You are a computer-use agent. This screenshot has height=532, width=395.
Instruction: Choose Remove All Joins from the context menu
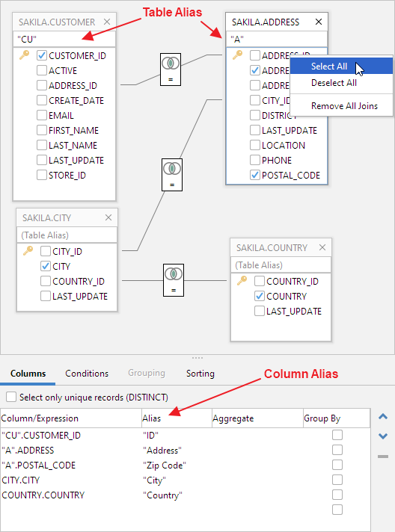341,106
